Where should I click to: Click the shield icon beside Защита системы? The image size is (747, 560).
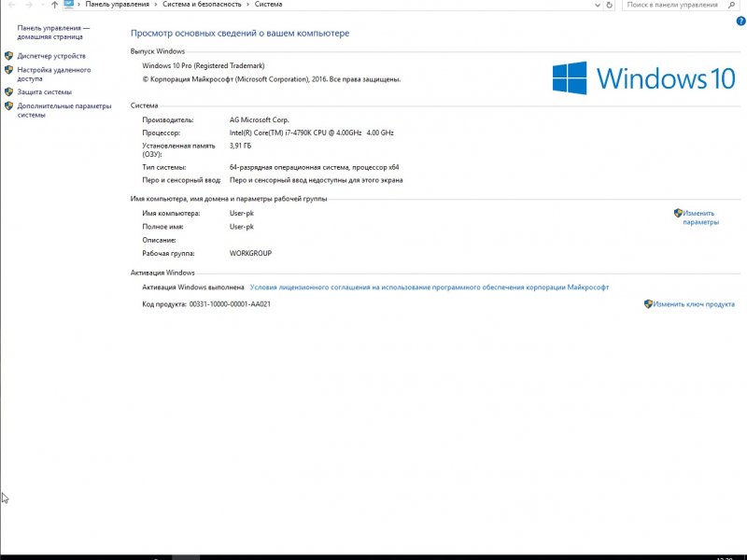click(x=8, y=91)
